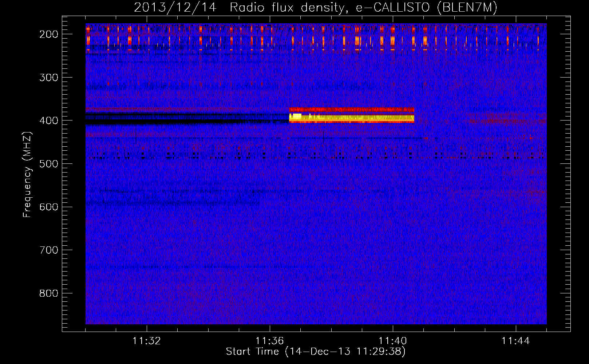This screenshot has width=589, height=364.
Task: Click the 800 frequency tick label
Action: 48,293
